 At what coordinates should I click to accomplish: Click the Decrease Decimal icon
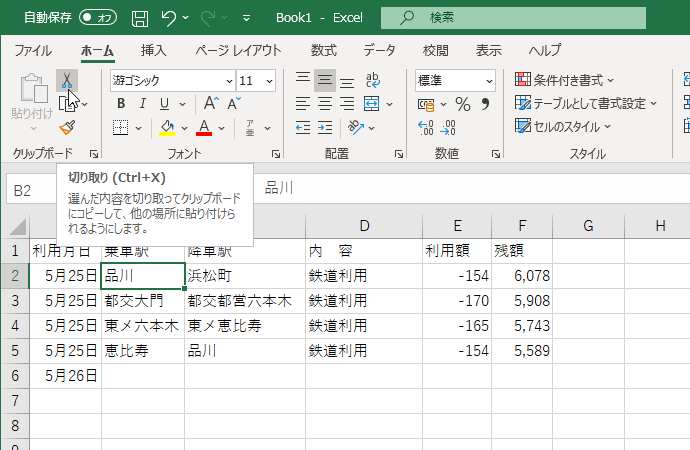pos(448,128)
